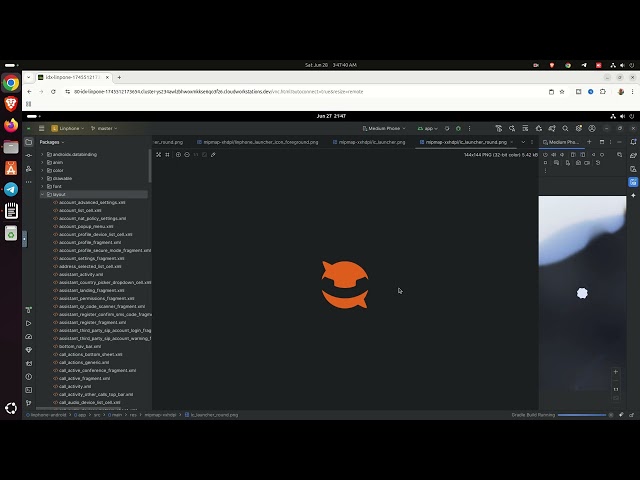Open the App Quality Insights gem icon
Screen dimensions: 640x480
(x=29, y=350)
